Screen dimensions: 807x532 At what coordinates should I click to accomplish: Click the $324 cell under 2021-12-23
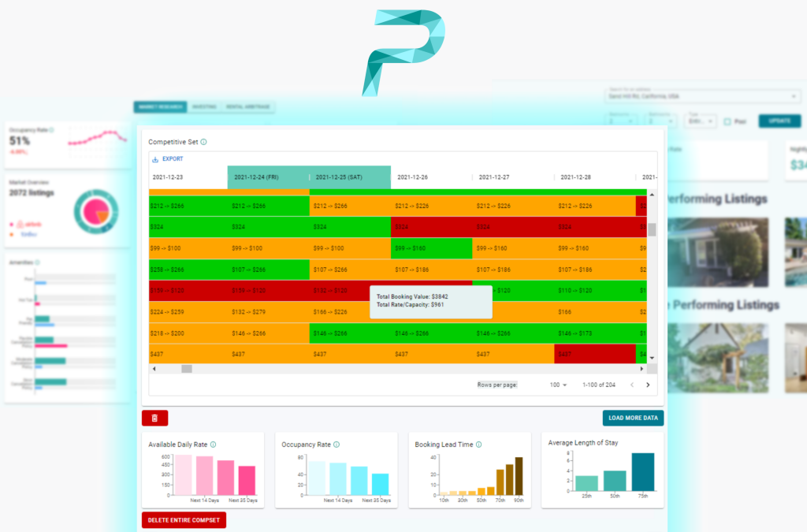click(x=188, y=227)
